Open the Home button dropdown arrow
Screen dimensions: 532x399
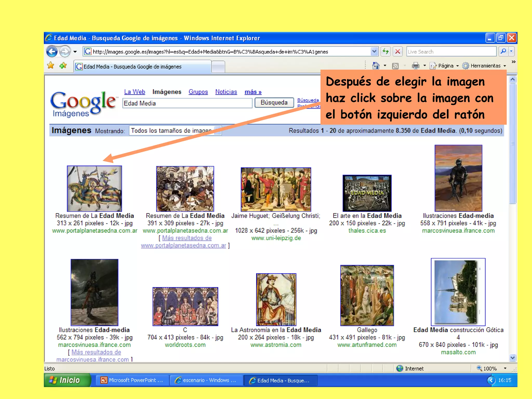[x=385, y=66]
